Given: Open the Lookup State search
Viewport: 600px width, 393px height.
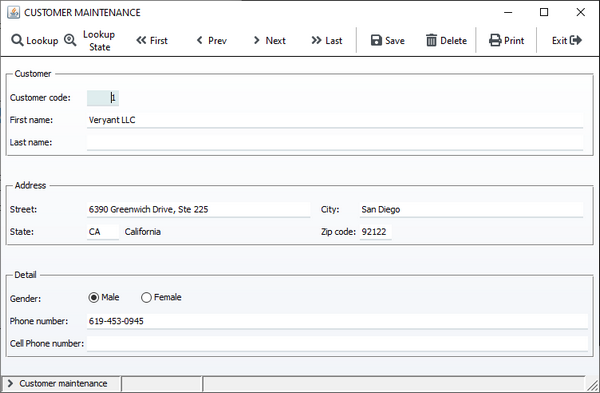Looking at the screenshot, I should (90, 41).
